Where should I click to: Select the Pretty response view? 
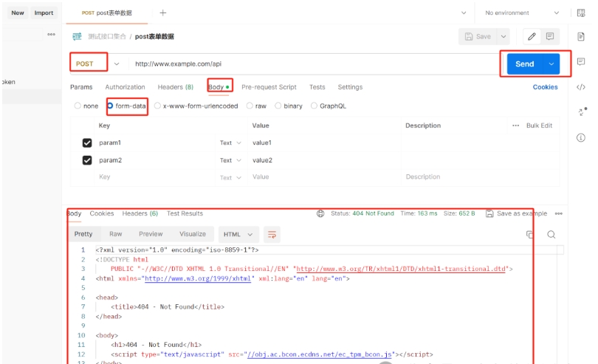coord(83,234)
